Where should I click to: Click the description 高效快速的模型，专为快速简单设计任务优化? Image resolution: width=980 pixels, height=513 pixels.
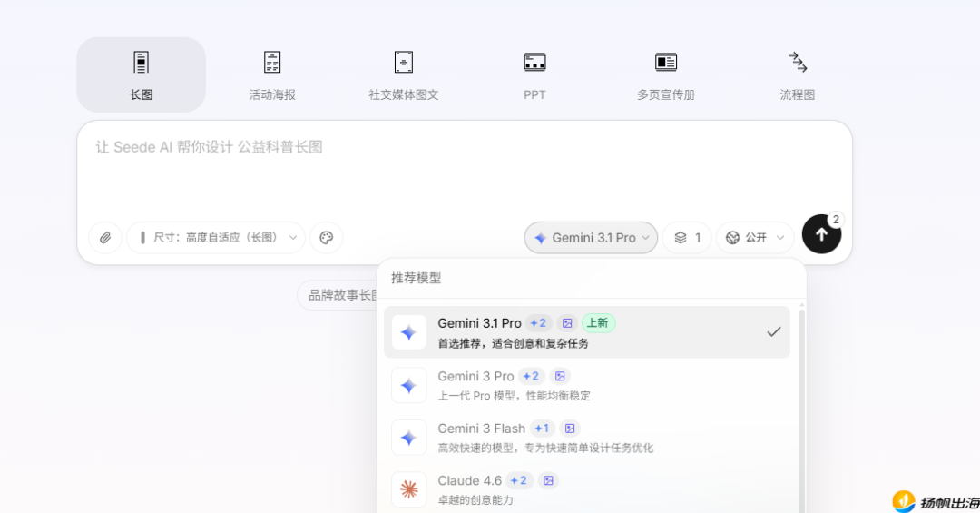545,448
